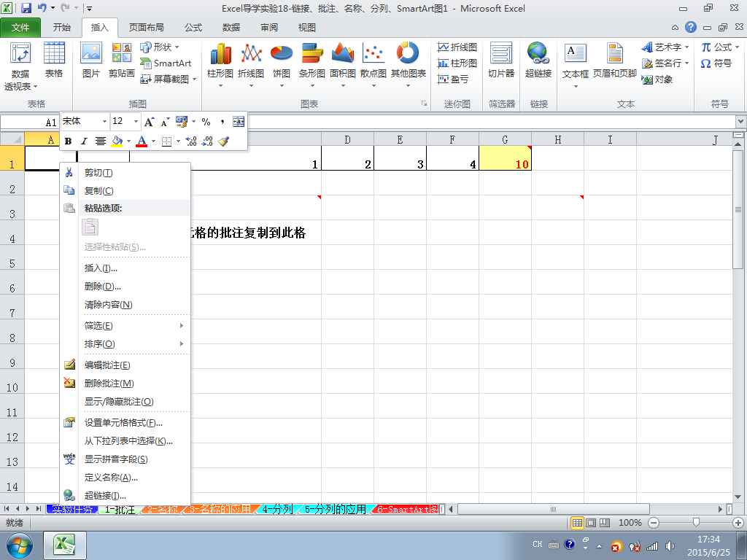Image resolution: width=747 pixels, height=560 pixels.
Task: Click the 表格 table icon
Action: click(54, 60)
